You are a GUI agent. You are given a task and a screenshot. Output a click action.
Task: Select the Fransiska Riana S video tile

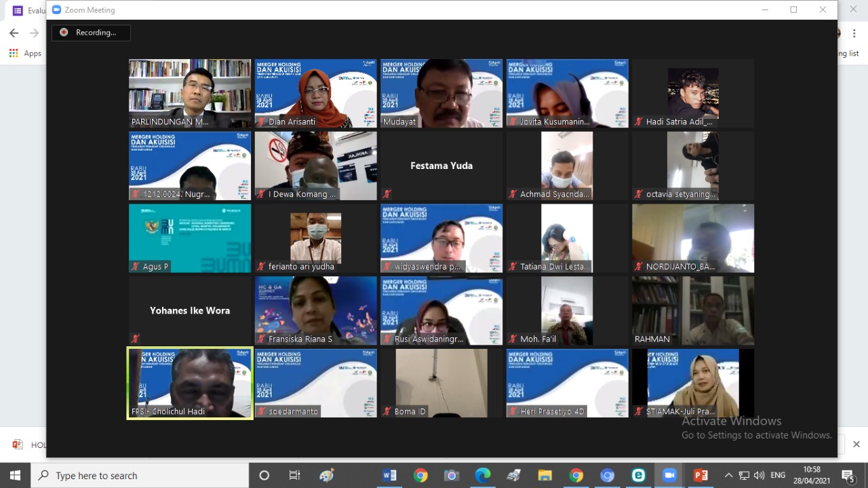click(315, 310)
